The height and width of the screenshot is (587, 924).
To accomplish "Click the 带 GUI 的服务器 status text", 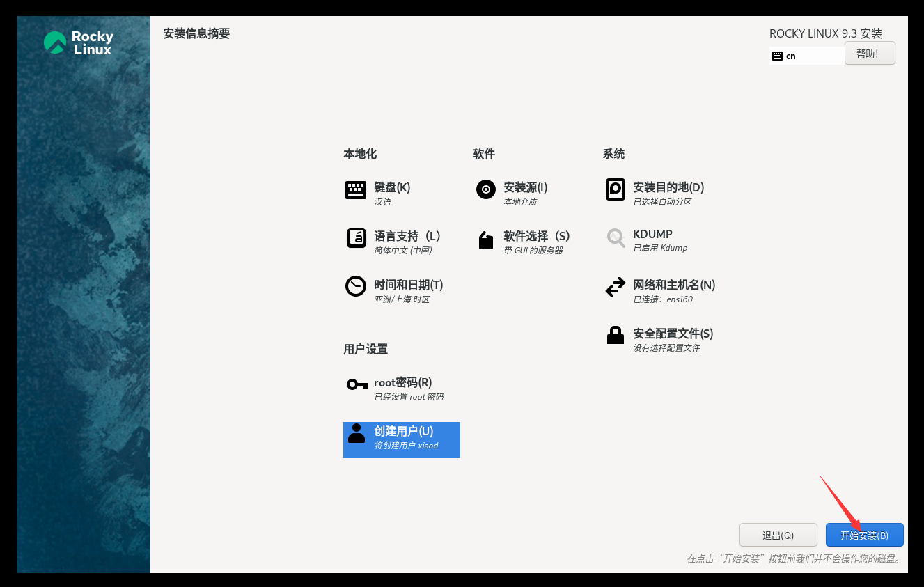I will coord(533,251).
